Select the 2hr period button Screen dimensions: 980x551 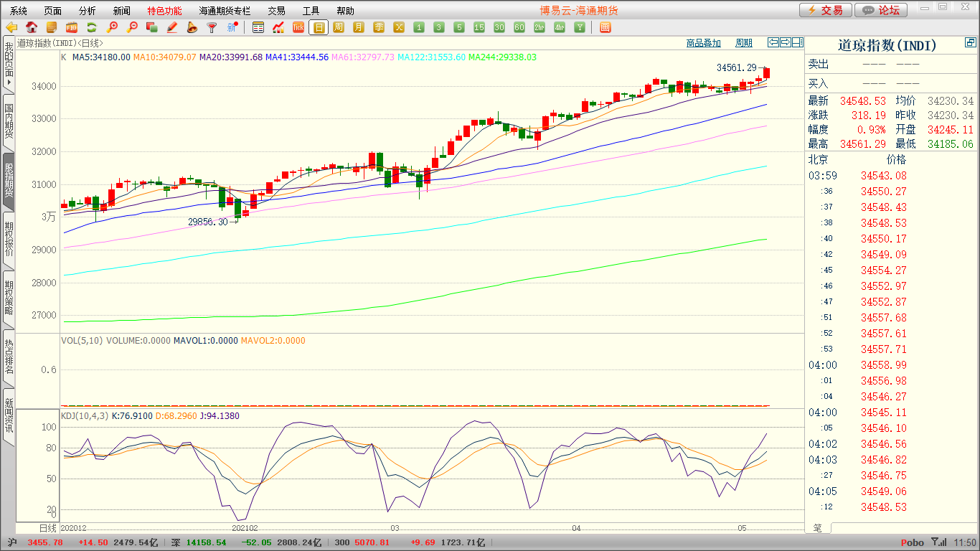point(540,27)
